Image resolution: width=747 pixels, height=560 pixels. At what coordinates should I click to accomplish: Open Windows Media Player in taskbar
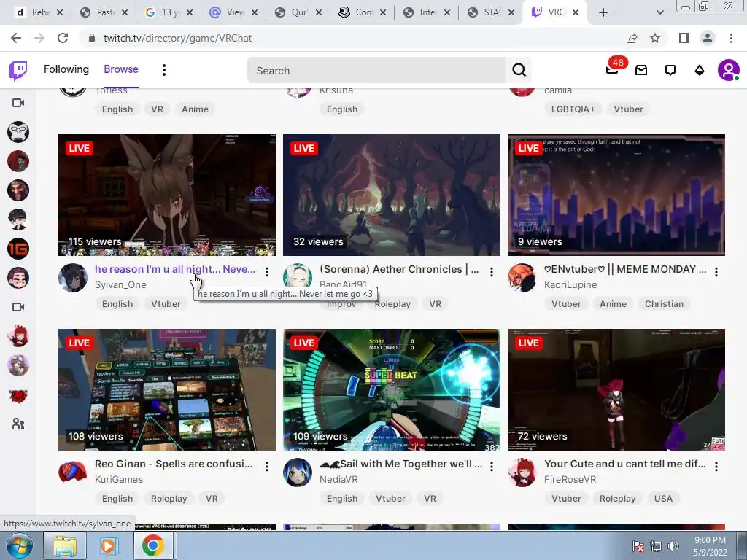(108, 546)
